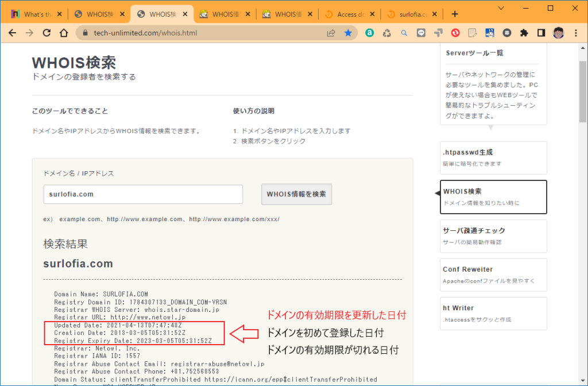
Task: Click the side panel icon in toolbar
Action: (541, 33)
